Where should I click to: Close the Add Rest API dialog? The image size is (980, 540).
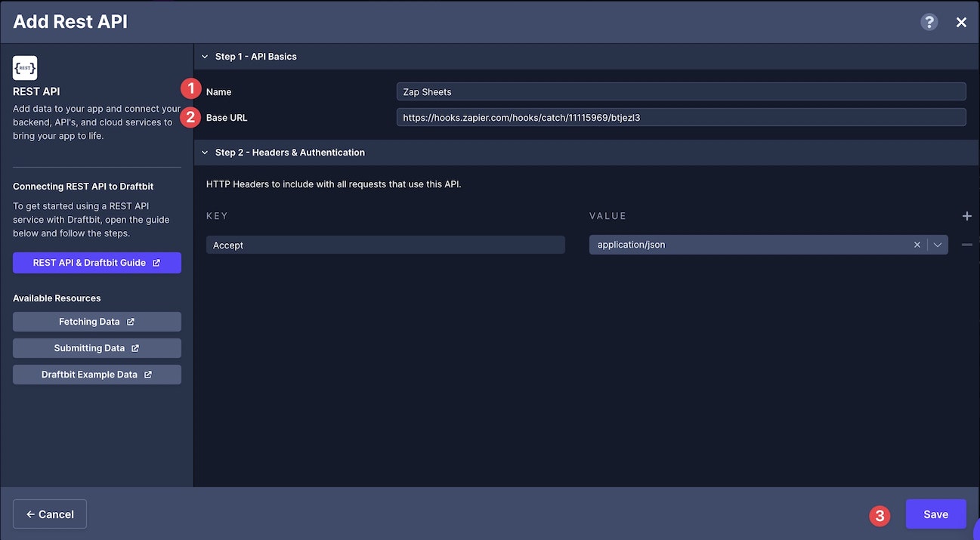click(961, 23)
